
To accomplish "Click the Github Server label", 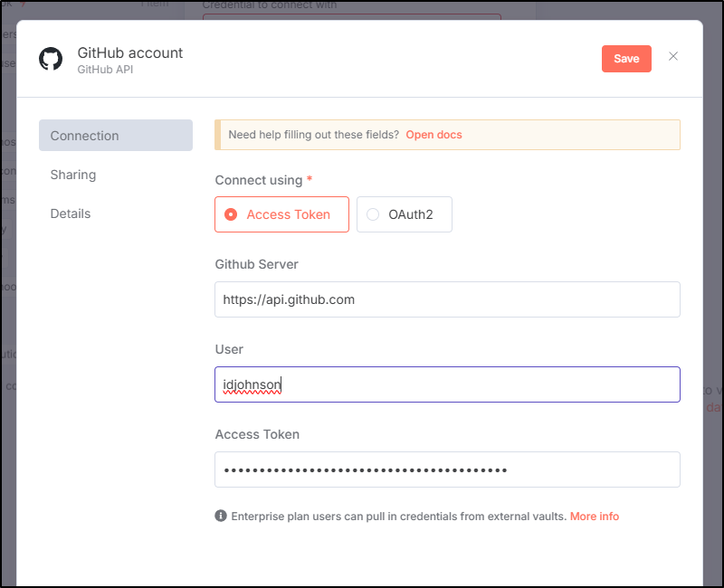I will tap(256, 264).
